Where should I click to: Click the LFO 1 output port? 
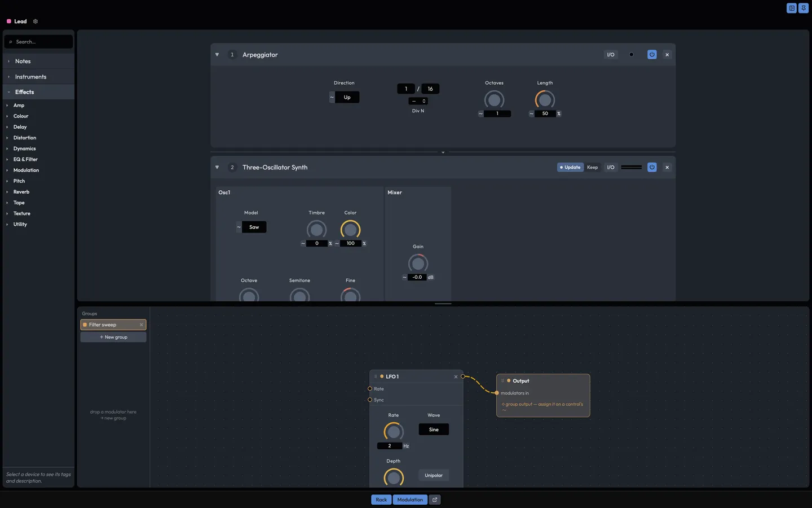[x=463, y=376]
